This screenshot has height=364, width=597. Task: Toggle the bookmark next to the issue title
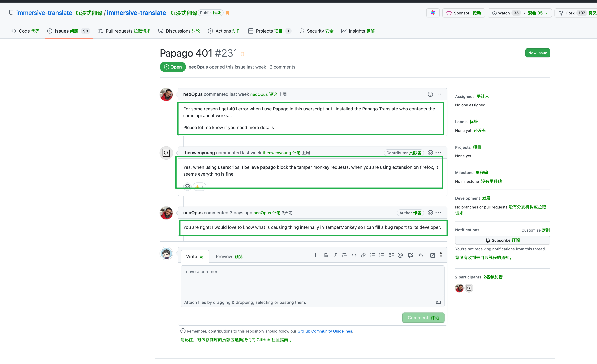242,54
